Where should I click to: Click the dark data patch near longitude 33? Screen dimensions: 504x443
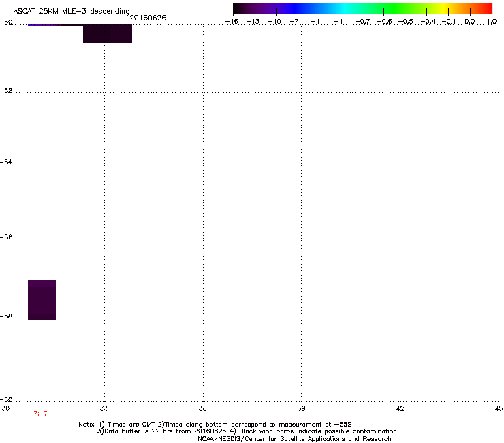pos(108,33)
